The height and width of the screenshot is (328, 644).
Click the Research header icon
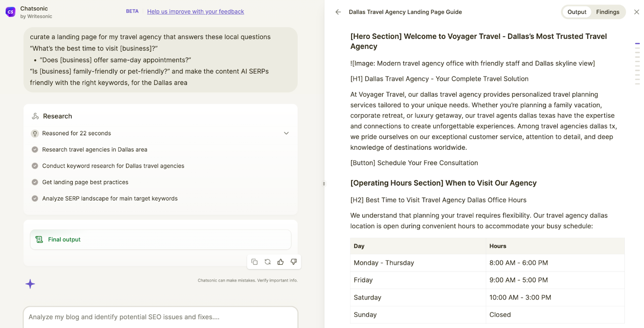(35, 116)
